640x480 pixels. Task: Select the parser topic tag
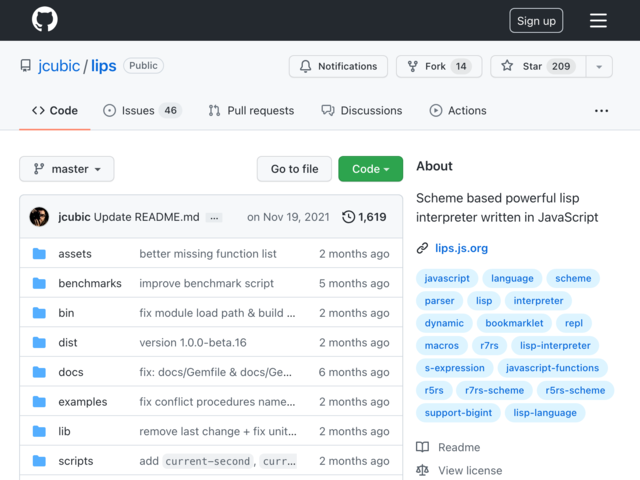click(439, 301)
